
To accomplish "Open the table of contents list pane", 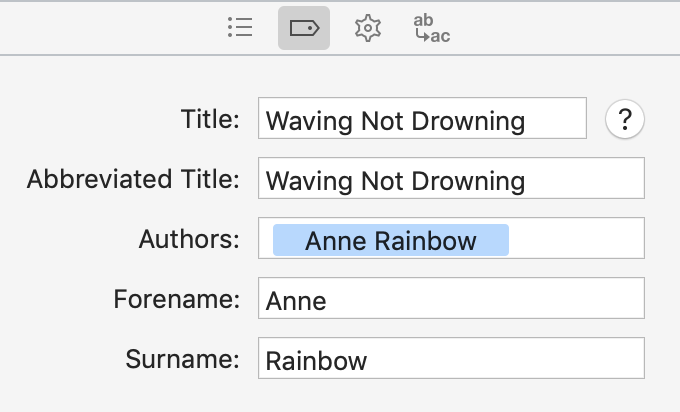I will [240, 28].
